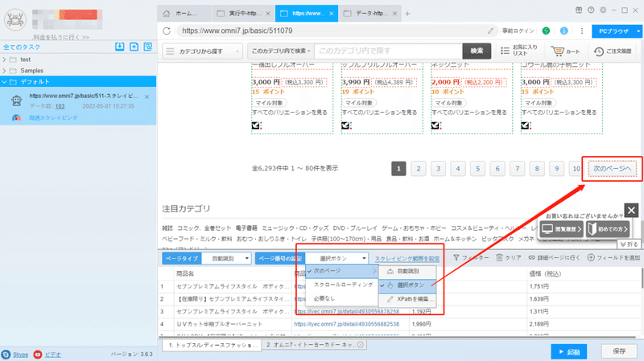This screenshot has width=644, height=361.
Task: Click the new task plus icon
Action: pos(134,47)
